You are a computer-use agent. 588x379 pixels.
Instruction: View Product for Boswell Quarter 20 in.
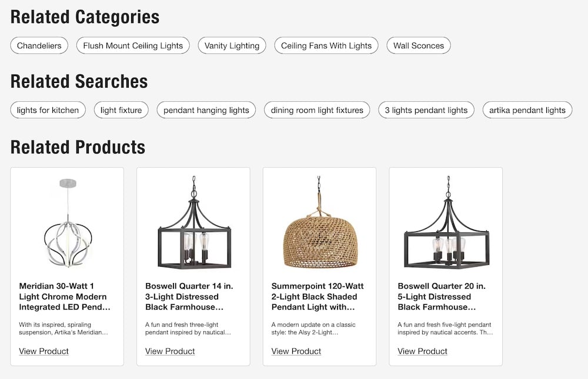422,351
